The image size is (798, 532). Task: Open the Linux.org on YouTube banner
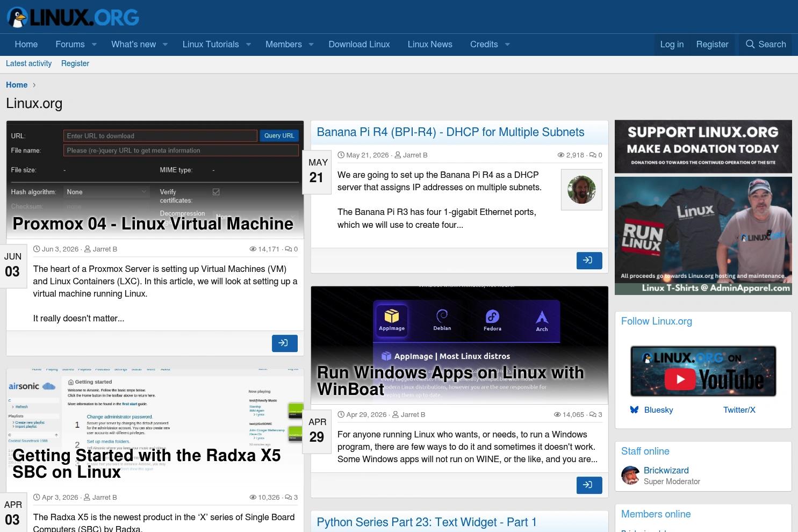coord(703,371)
